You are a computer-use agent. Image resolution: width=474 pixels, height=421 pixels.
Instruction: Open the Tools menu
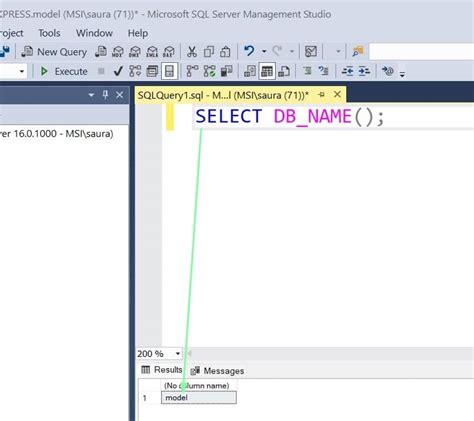coord(49,33)
